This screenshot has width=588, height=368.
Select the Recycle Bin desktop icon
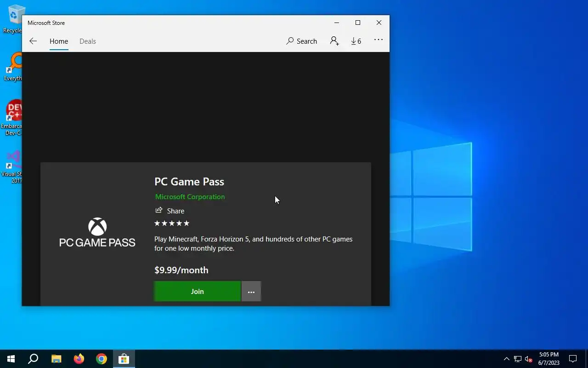pyautogui.click(x=13, y=18)
